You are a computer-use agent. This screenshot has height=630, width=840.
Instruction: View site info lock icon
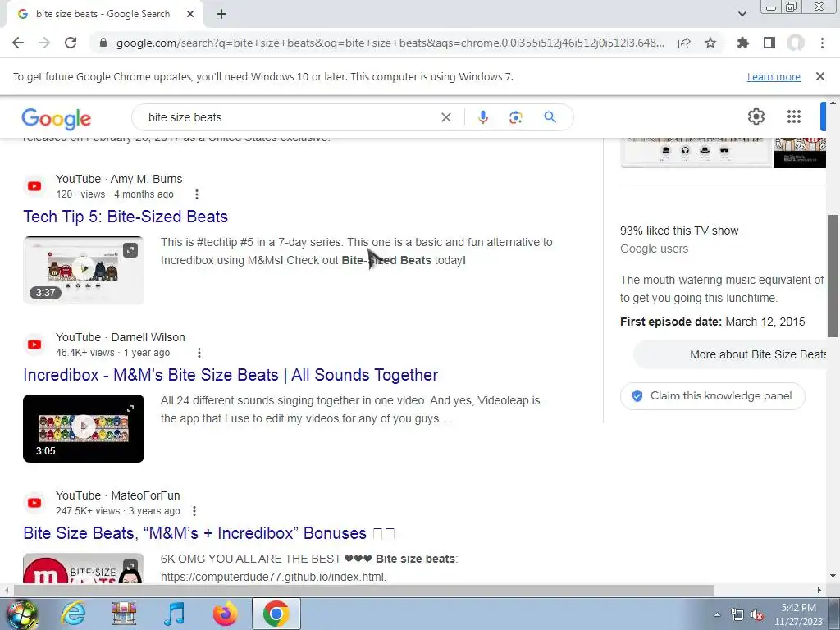pyautogui.click(x=103, y=43)
